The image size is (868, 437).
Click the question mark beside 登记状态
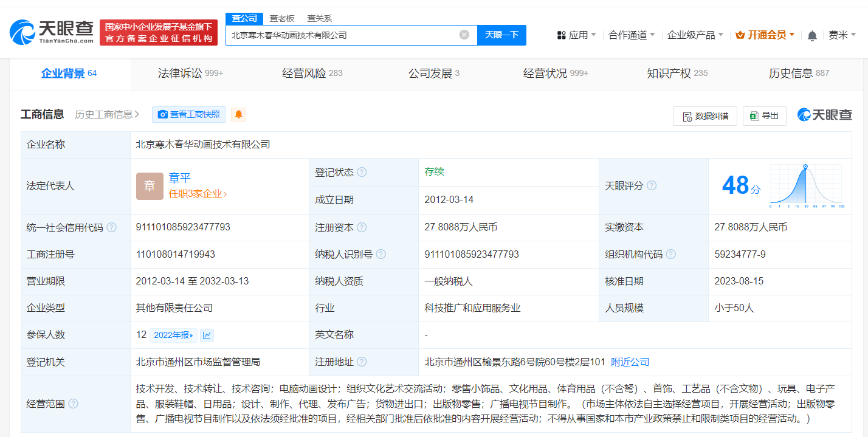362,172
